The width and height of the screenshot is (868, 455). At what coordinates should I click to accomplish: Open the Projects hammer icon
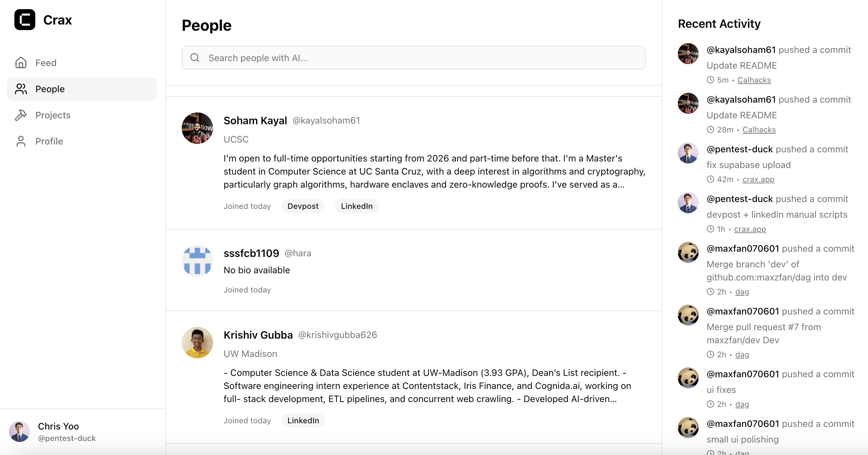(21, 115)
